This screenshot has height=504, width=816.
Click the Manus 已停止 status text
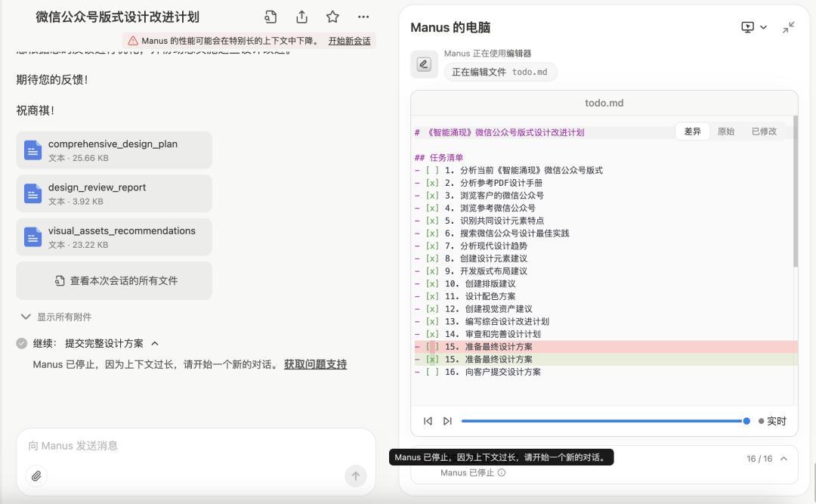467,473
